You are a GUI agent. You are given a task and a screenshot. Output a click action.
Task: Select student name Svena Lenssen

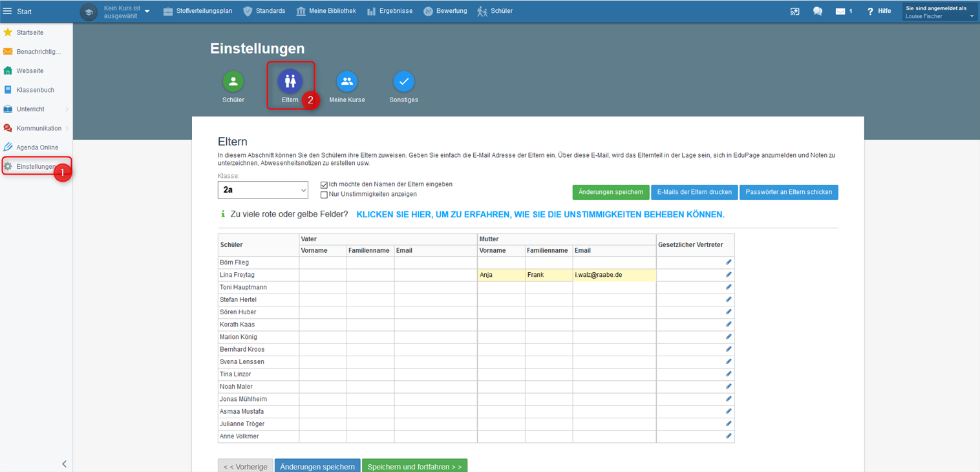click(242, 361)
